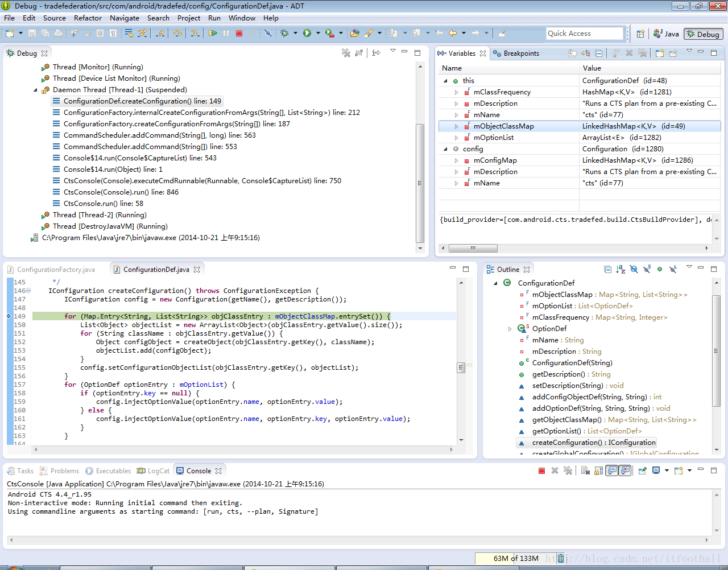Click the Quick Access search field

tap(584, 34)
